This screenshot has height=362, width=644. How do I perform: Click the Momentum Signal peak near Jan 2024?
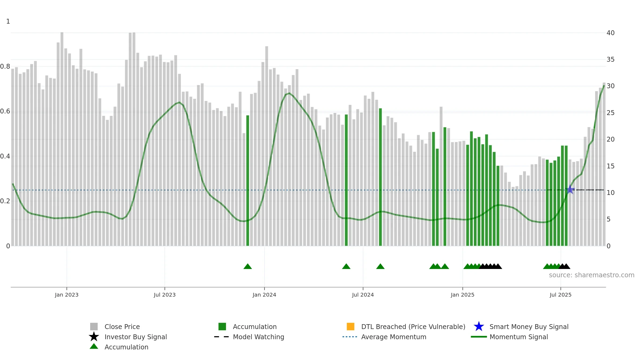289,93
